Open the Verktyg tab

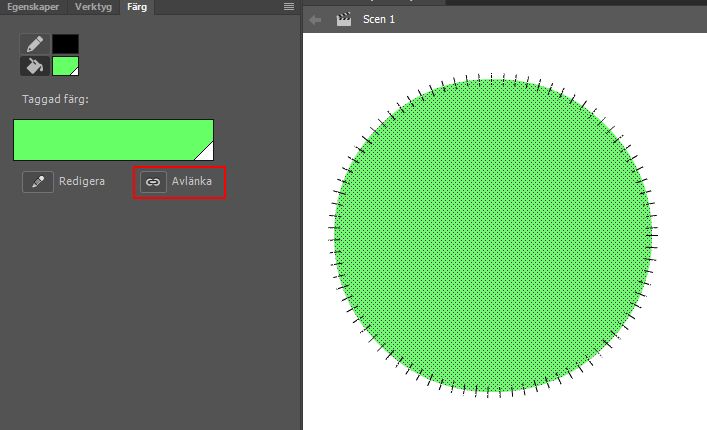tap(93, 7)
